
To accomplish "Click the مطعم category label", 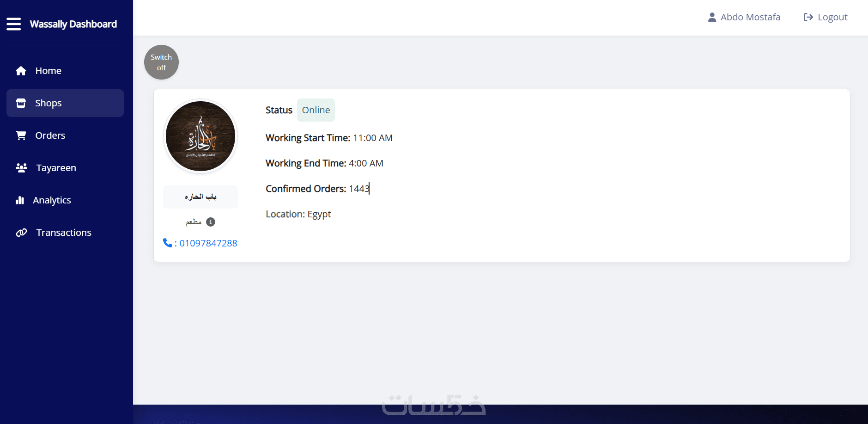I will click(x=194, y=222).
